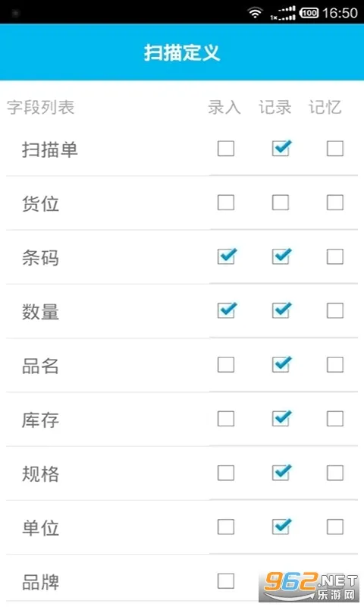Uncheck 记录 checkbox for 单位
This screenshot has height=607, width=364.
[281, 527]
